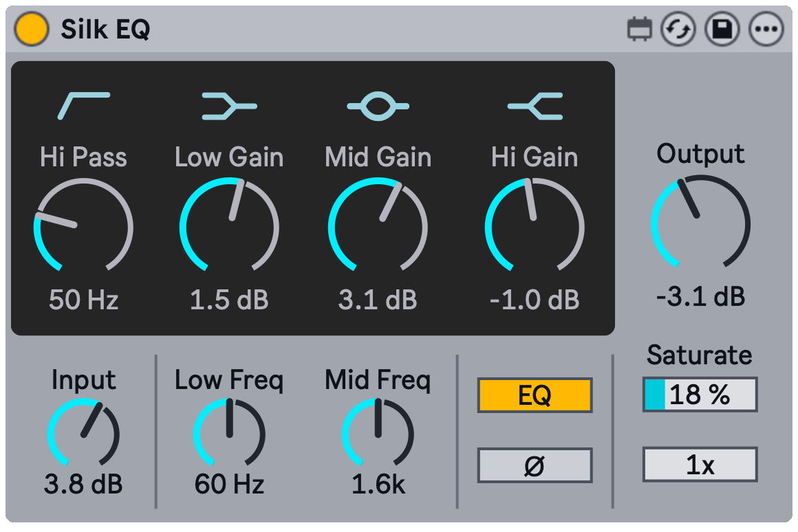798x532 pixels.
Task: Click the Hi Gain shelf icon
Action: (x=535, y=106)
